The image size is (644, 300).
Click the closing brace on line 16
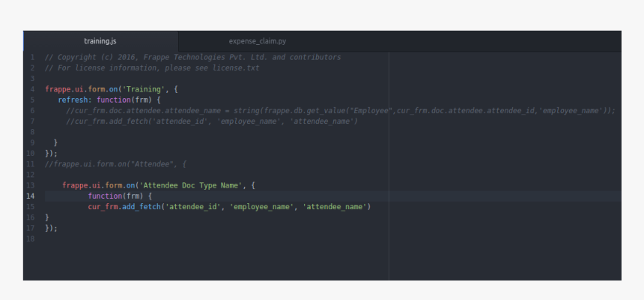[47, 217]
